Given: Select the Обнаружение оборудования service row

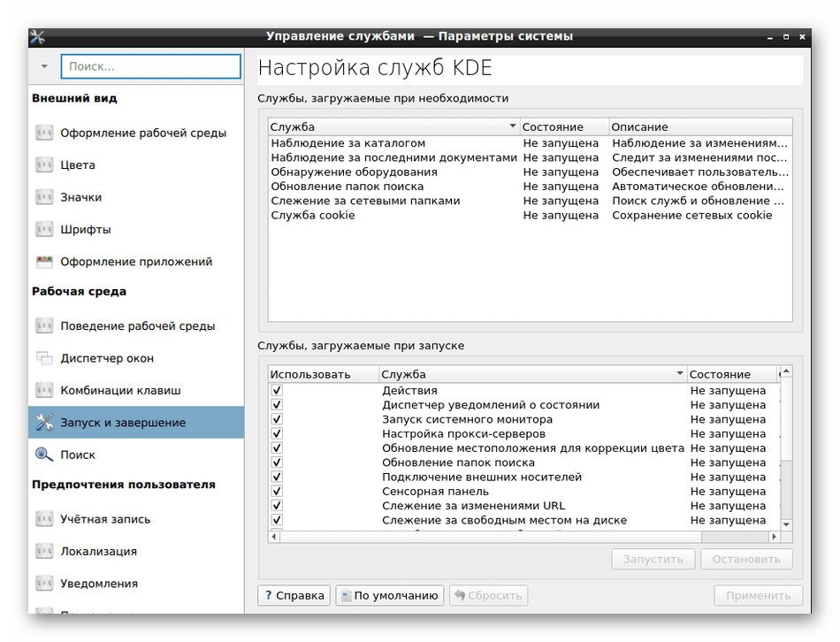Looking at the screenshot, I should point(530,172).
